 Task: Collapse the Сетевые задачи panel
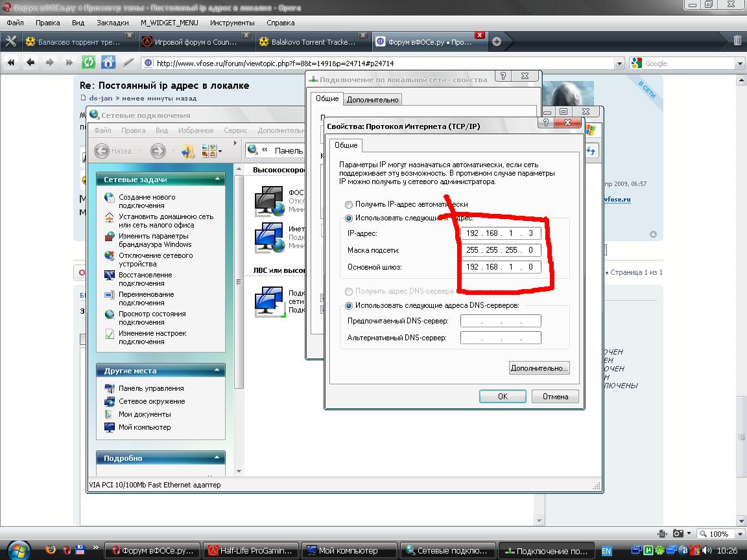pos(216,180)
